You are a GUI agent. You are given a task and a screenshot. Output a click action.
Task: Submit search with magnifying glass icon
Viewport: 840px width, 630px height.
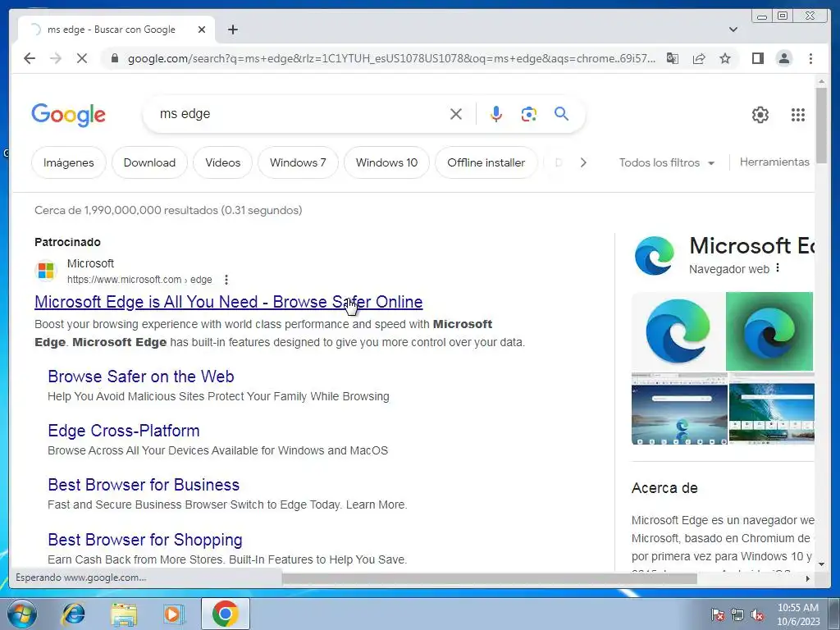click(x=561, y=113)
